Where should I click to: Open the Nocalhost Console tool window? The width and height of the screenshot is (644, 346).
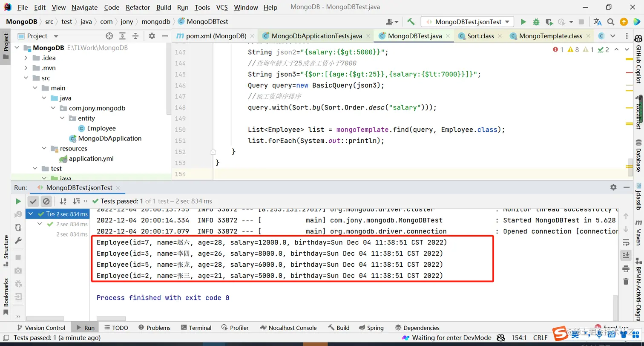[x=288, y=328]
